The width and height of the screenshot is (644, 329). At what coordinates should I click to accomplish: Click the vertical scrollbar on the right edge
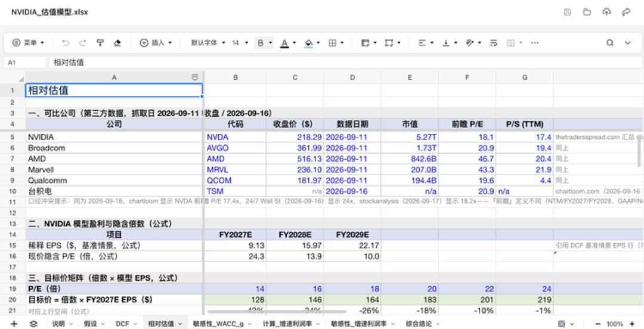point(639,150)
